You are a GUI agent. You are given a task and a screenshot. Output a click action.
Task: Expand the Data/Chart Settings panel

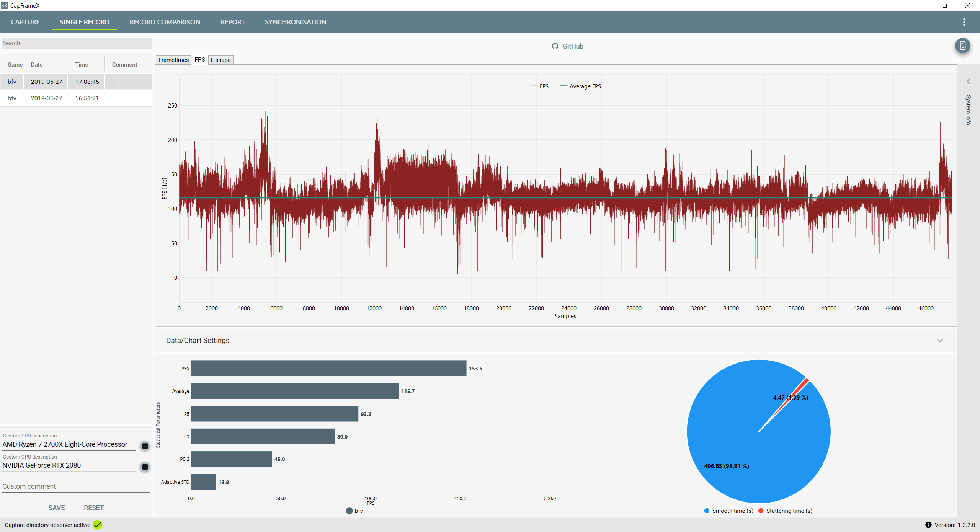[x=939, y=341]
